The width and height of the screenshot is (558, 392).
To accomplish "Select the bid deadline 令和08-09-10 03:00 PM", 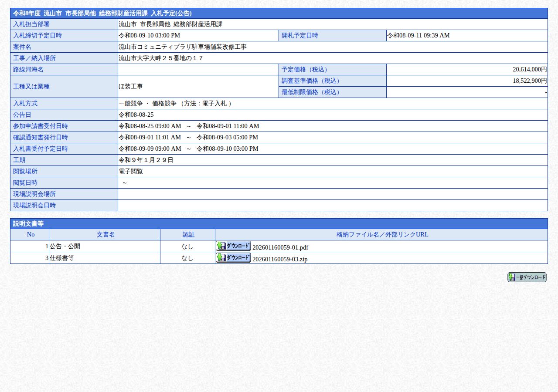I will click(149, 36).
